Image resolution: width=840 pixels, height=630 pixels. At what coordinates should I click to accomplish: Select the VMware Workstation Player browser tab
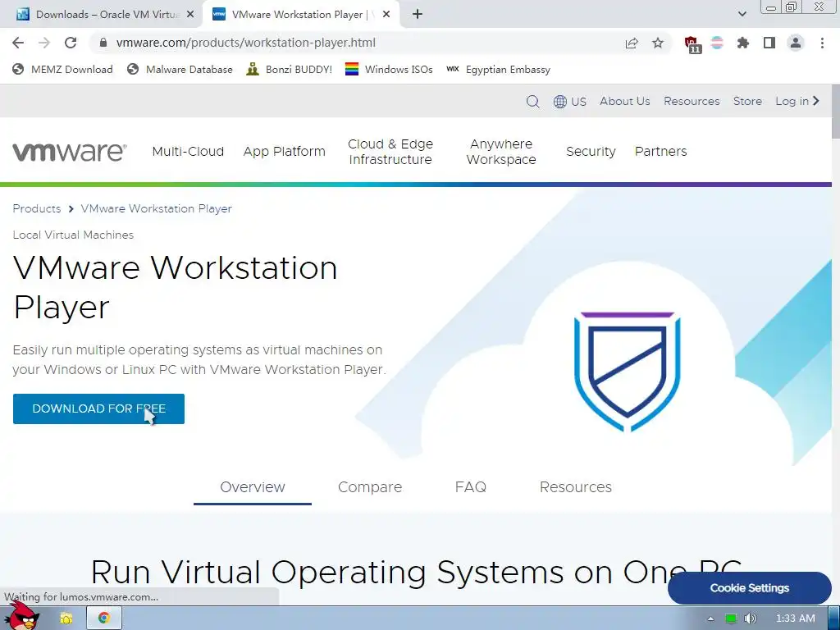click(x=302, y=15)
